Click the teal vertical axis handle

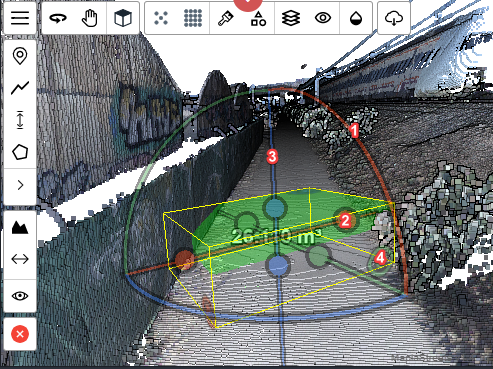point(275,208)
